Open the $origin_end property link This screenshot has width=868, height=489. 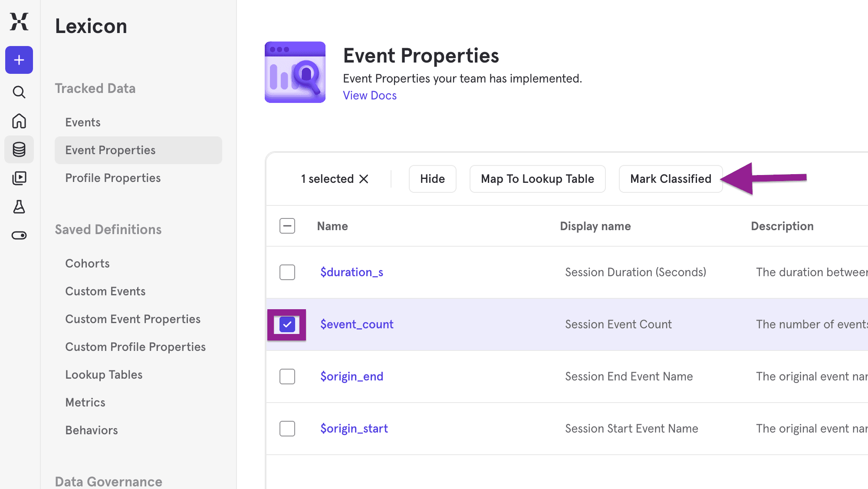352,377
